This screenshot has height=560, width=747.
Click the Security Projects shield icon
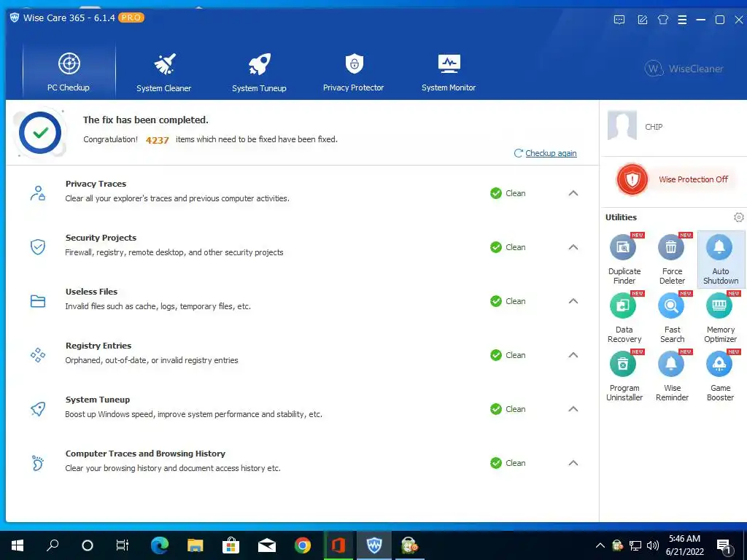(x=38, y=247)
